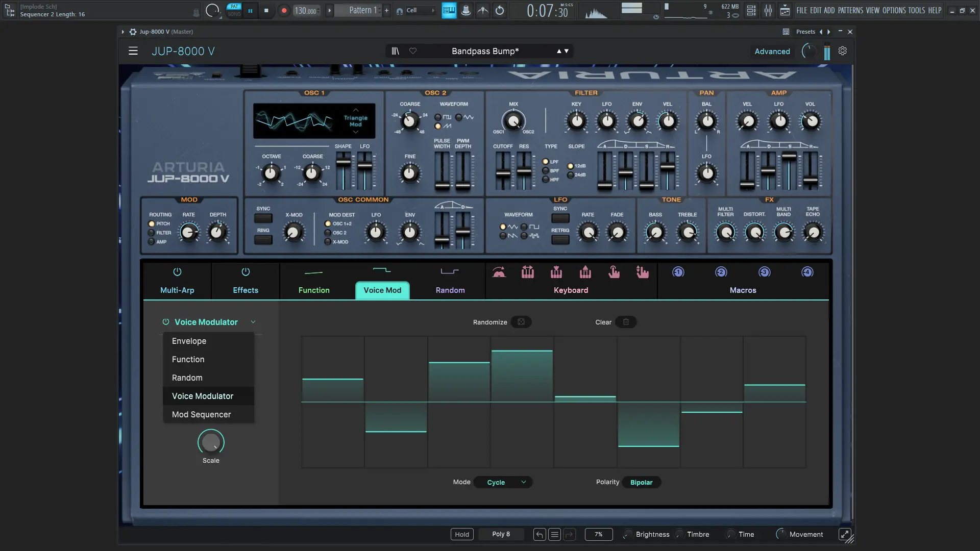Expand the Voice Modulator selector chevron
This screenshot has height=551, width=980.
[253, 322]
